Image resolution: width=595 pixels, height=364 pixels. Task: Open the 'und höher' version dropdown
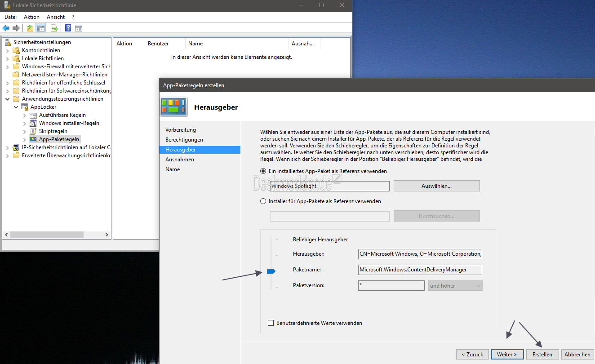click(455, 285)
